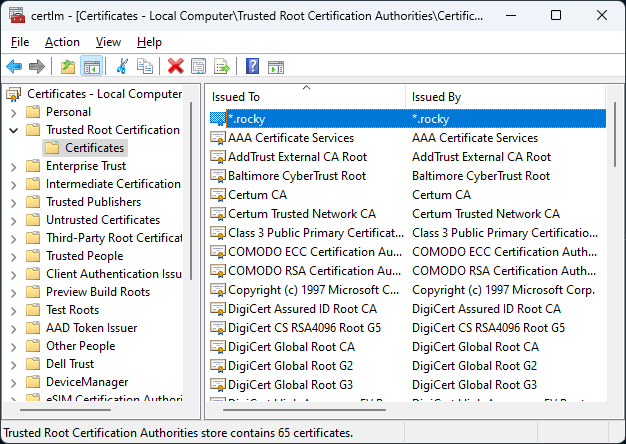Click the Back arrow toolbar icon
626x444 pixels.
point(14,66)
